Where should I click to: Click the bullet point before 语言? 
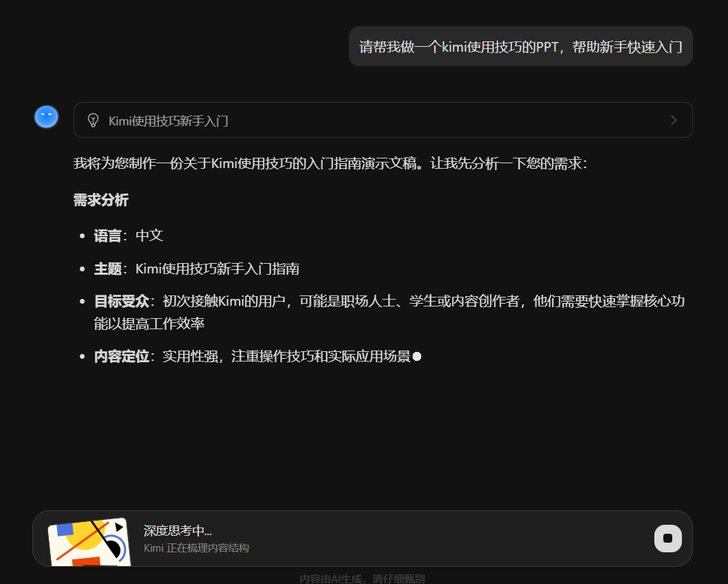[81, 235]
